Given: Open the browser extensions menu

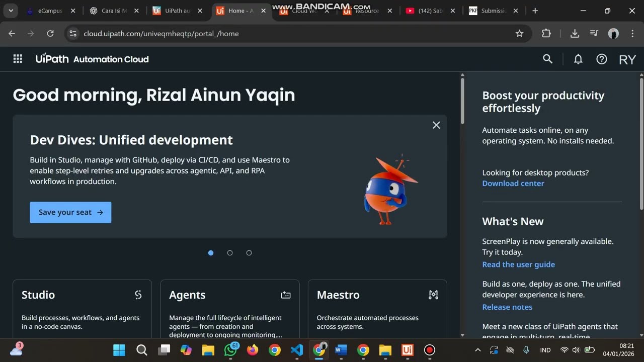Looking at the screenshot, I should click(546, 34).
